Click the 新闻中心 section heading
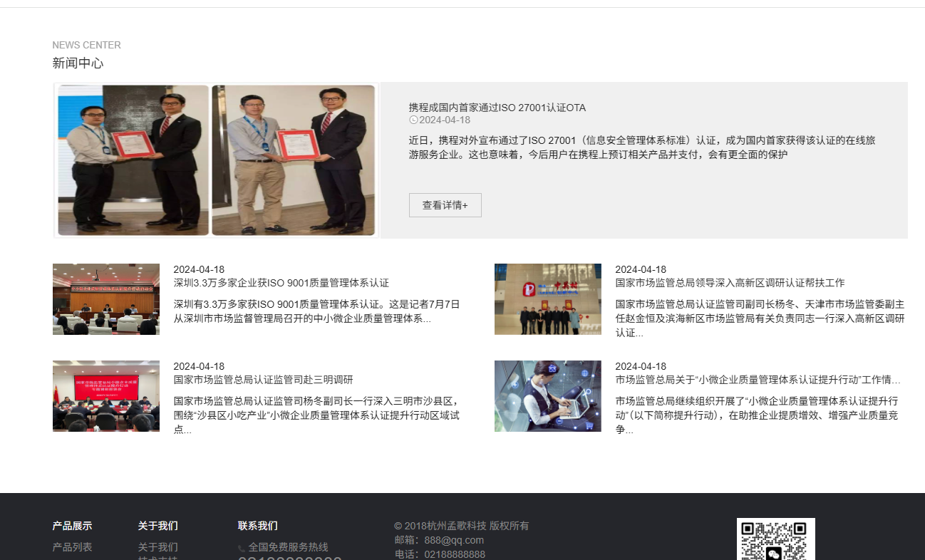The image size is (925, 560). 78,63
